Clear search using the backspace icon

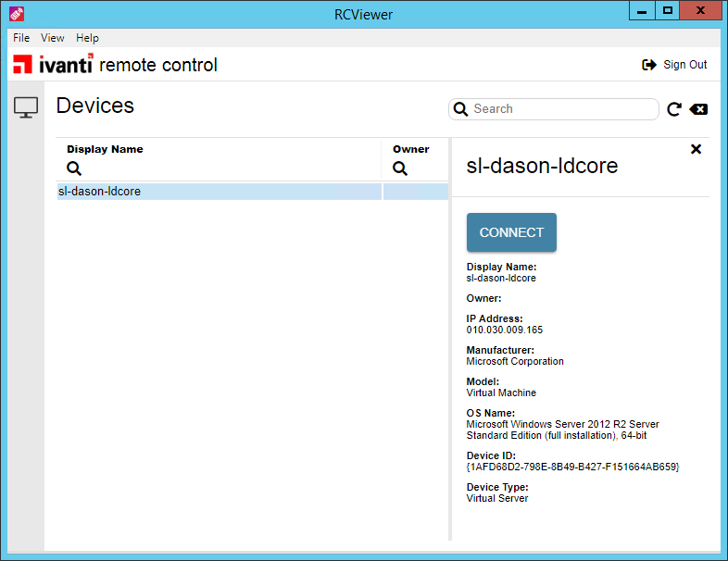[698, 109]
